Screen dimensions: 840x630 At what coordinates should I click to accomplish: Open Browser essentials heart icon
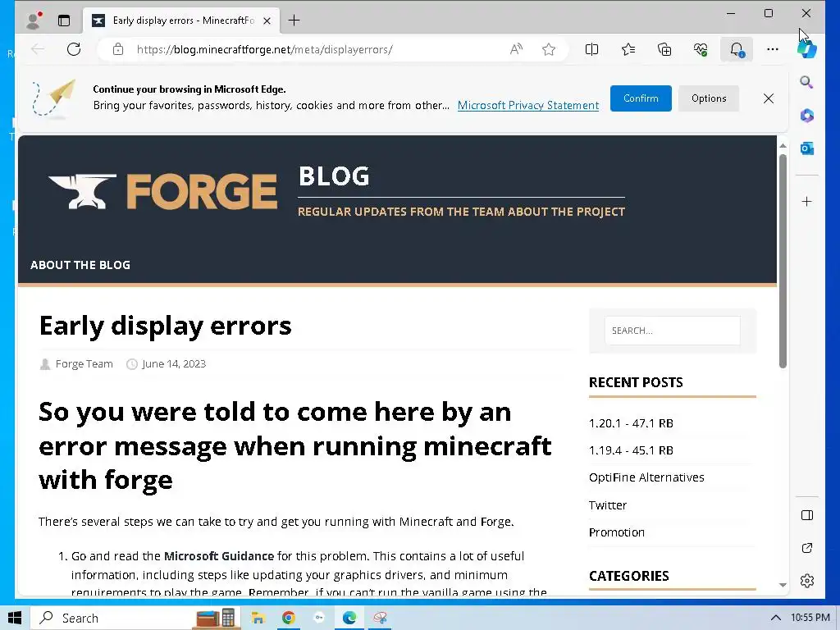(701, 49)
